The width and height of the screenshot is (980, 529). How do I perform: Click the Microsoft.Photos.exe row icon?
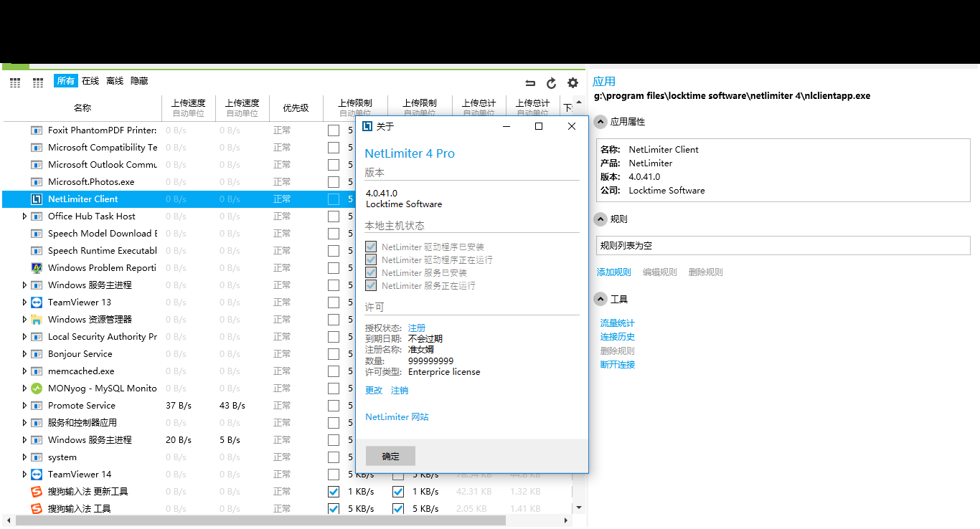pyautogui.click(x=37, y=182)
